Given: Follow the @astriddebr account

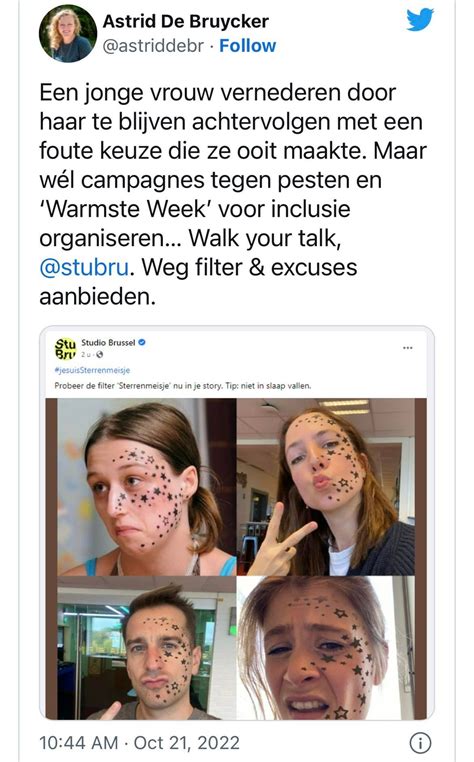Looking at the screenshot, I should click(247, 46).
